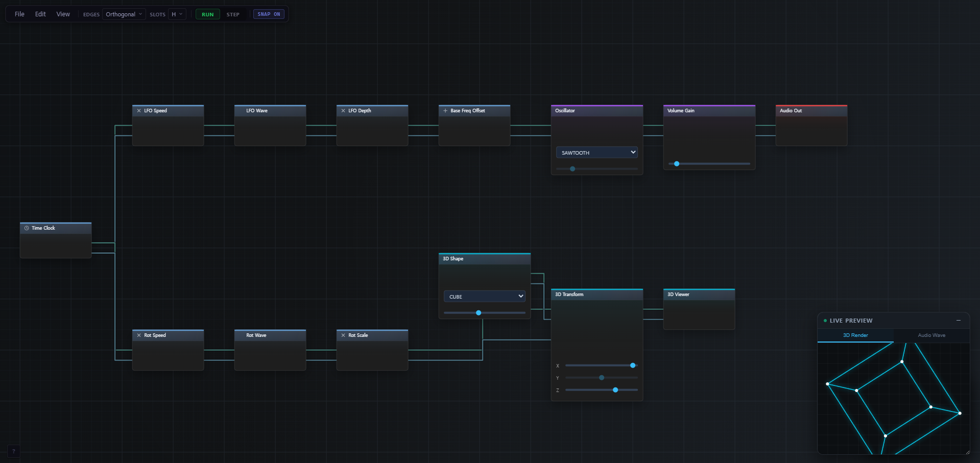
Task: Click the multiply icon on LFO Speed node
Action: point(139,111)
